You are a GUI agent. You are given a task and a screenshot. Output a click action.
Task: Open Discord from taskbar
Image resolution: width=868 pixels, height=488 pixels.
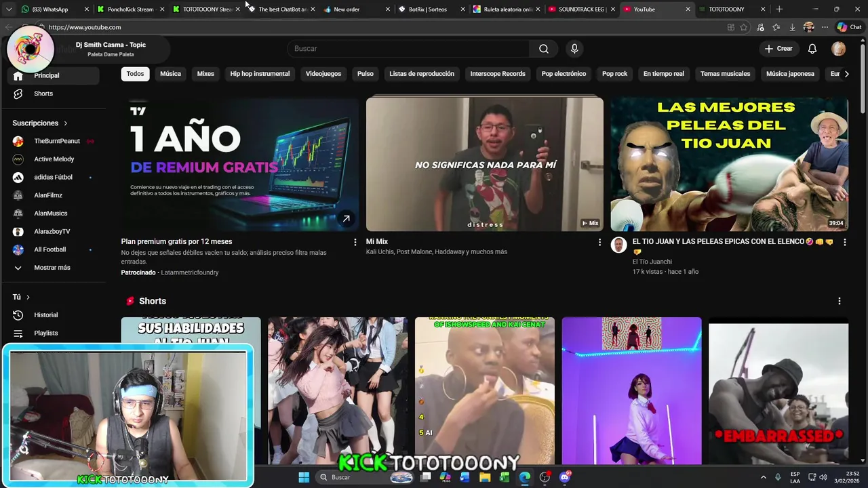(565, 477)
